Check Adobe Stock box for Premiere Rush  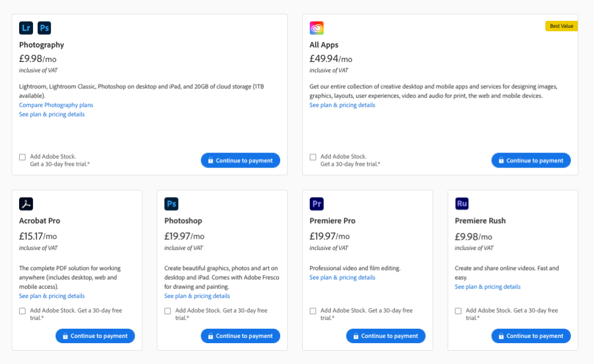click(458, 311)
